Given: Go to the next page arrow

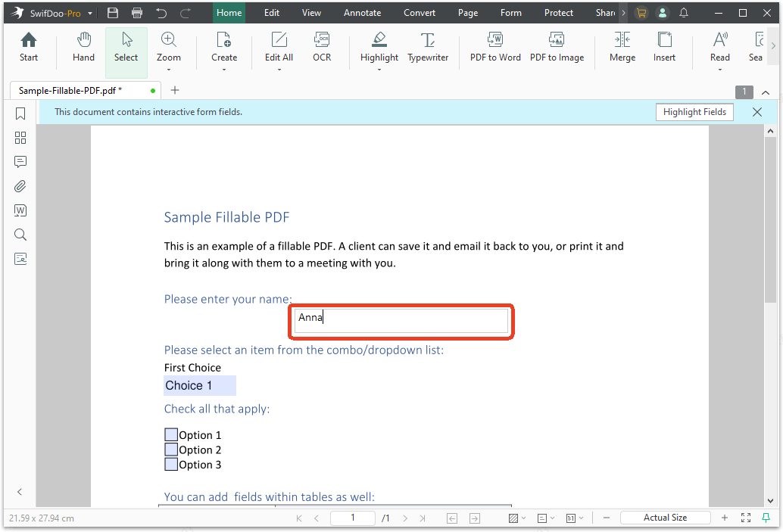Looking at the screenshot, I should pyautogui.click(x=405, y=518).
